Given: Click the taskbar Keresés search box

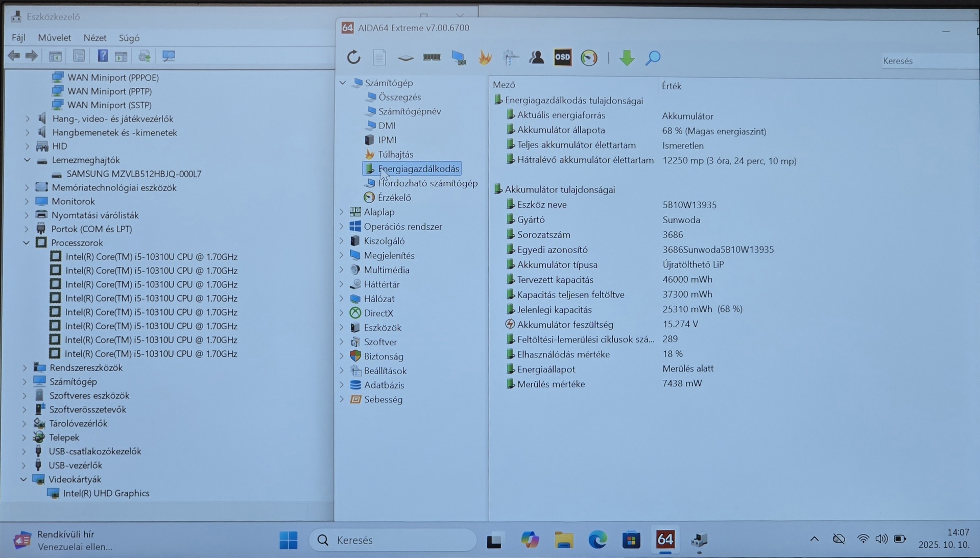Looking at the screenshot, I should pyautogui.click(x=393, y=540).
